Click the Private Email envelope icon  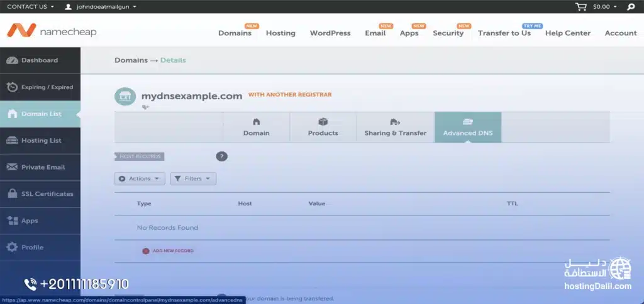click(x=13, y=167)
